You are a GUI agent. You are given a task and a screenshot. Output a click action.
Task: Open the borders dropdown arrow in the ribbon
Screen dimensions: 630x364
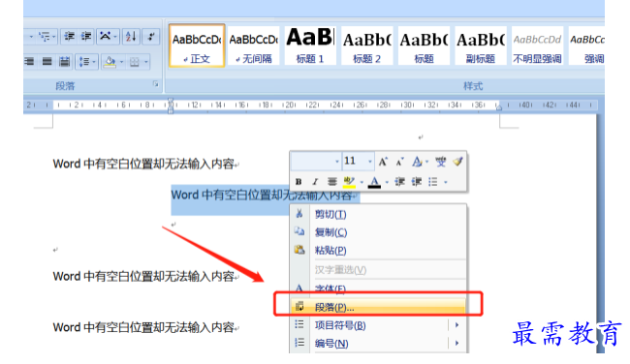(145, 62)
